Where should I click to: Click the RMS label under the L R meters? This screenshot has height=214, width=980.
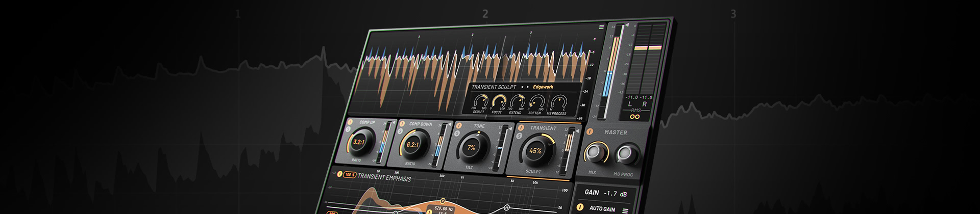(x=635, y=110)
